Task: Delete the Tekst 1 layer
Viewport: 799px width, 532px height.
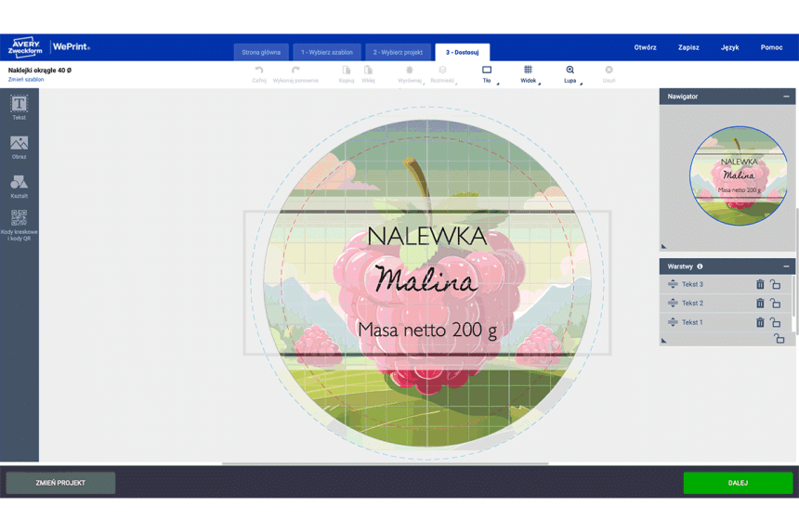Action: click(760, 322)
